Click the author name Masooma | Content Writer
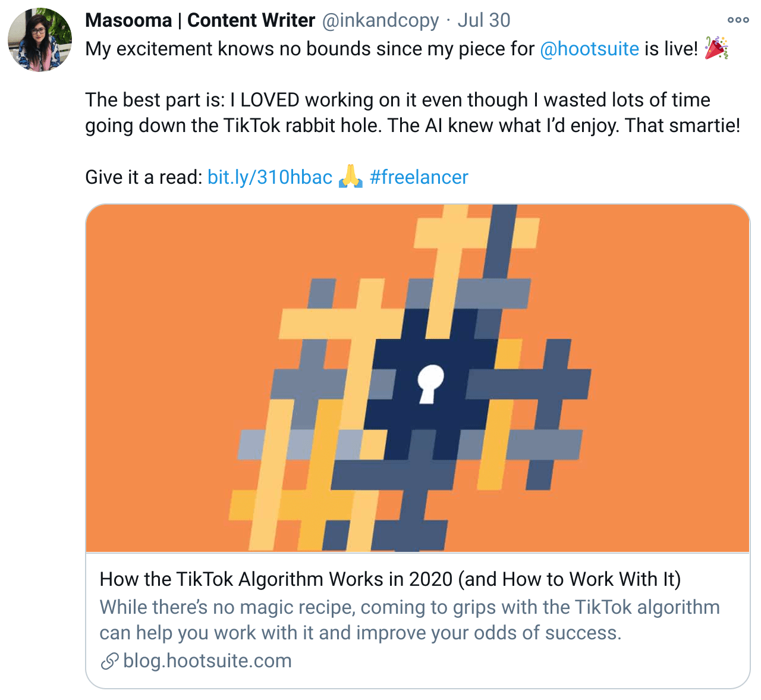Viewport: 761px width, 700px height. [x=200, y=20]
